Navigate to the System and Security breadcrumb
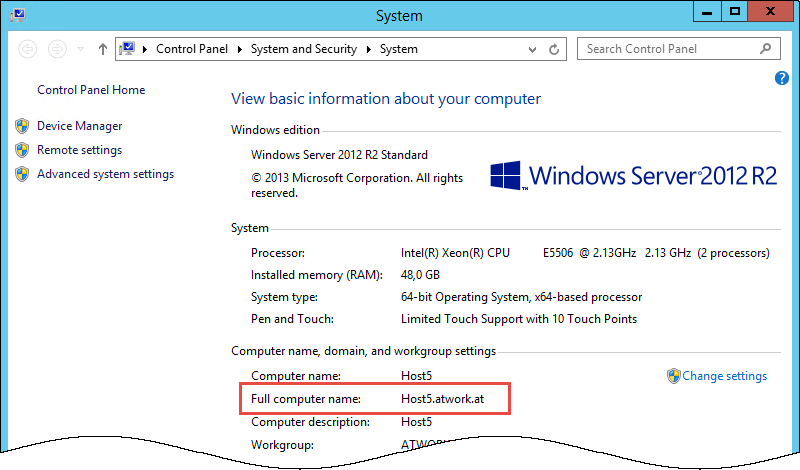 pos(303,49)
